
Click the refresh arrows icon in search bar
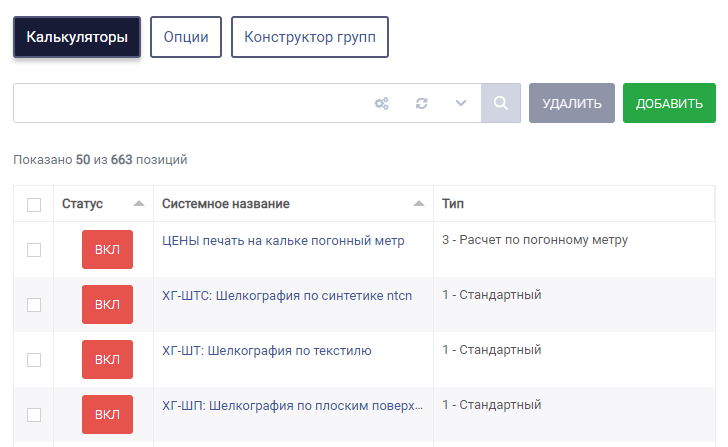point(422,103)
